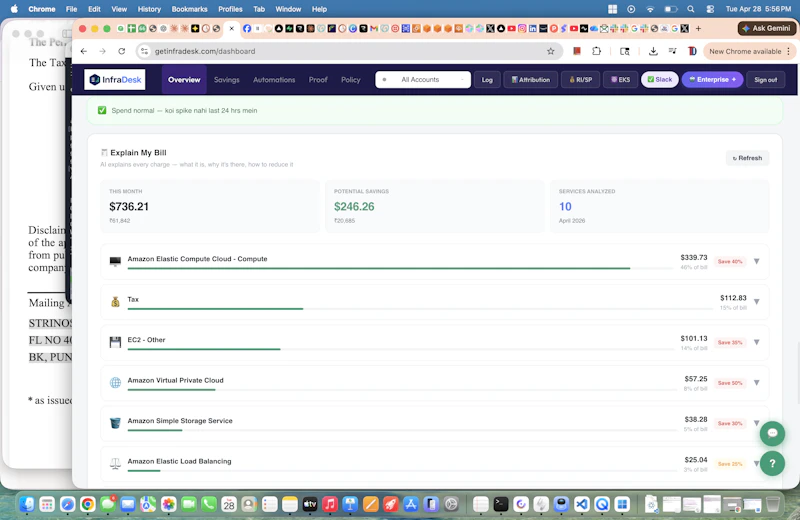The image size is (800, 520).
Task: Open the EKS button
Action: (x=620, y=80)
